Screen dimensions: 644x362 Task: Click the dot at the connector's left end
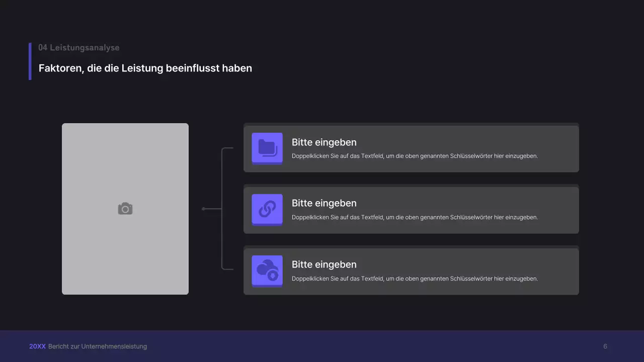coord(203,209)
